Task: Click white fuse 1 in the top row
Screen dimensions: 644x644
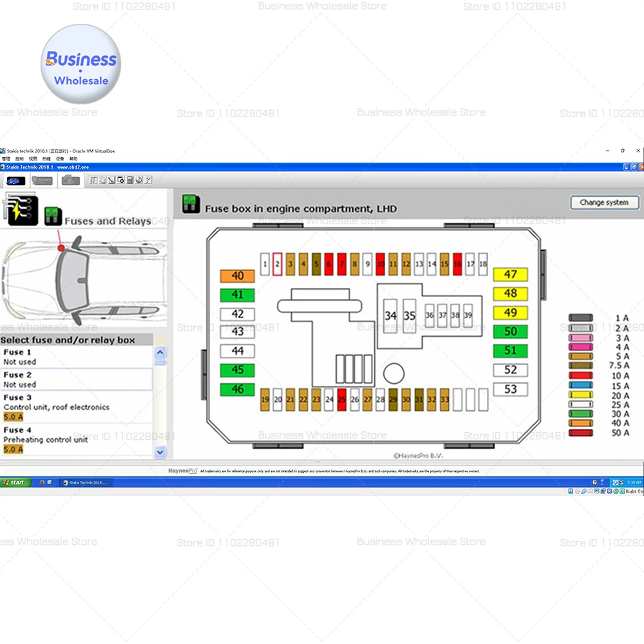Action: pos(265,264)
